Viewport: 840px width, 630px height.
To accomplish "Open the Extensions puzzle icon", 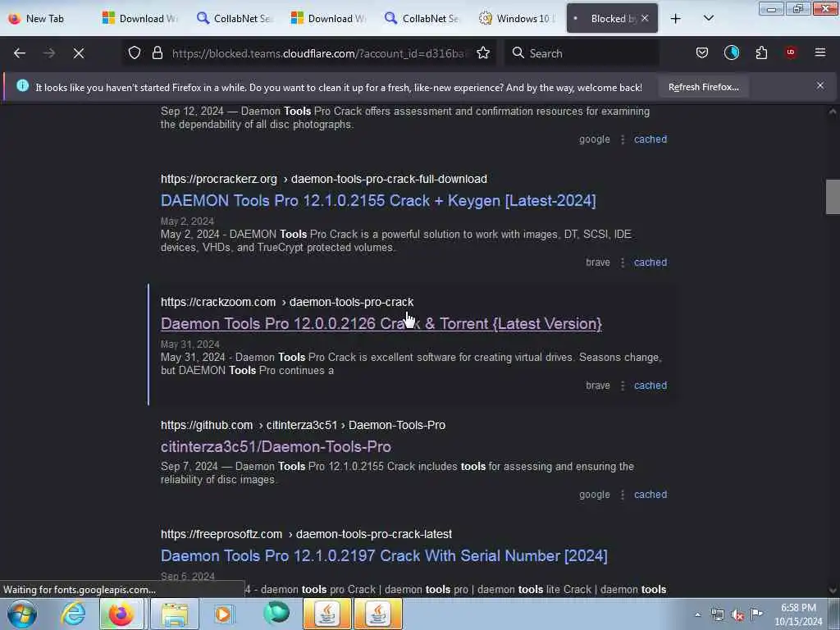I will point(761,53).
